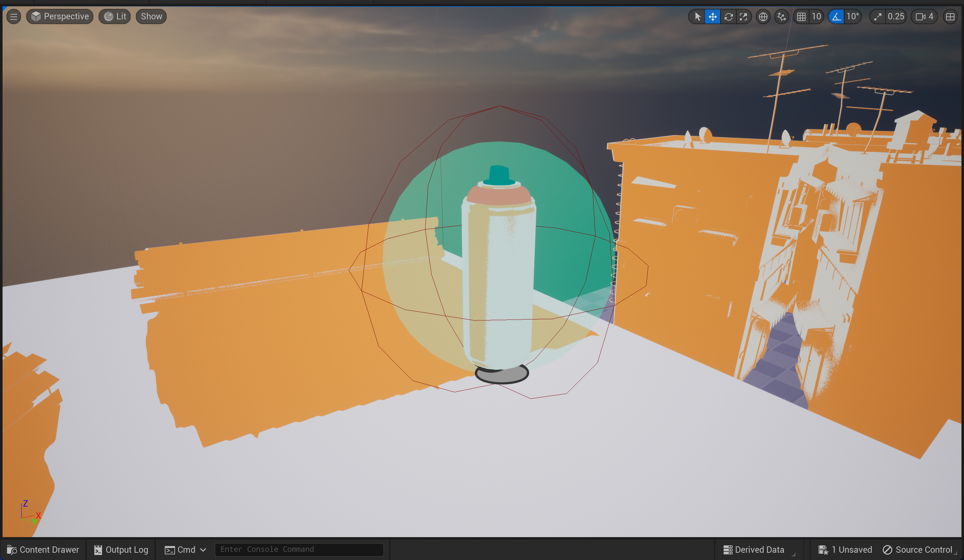
Task: Activate the Select objects arrow tool
Action: (697, 17)
